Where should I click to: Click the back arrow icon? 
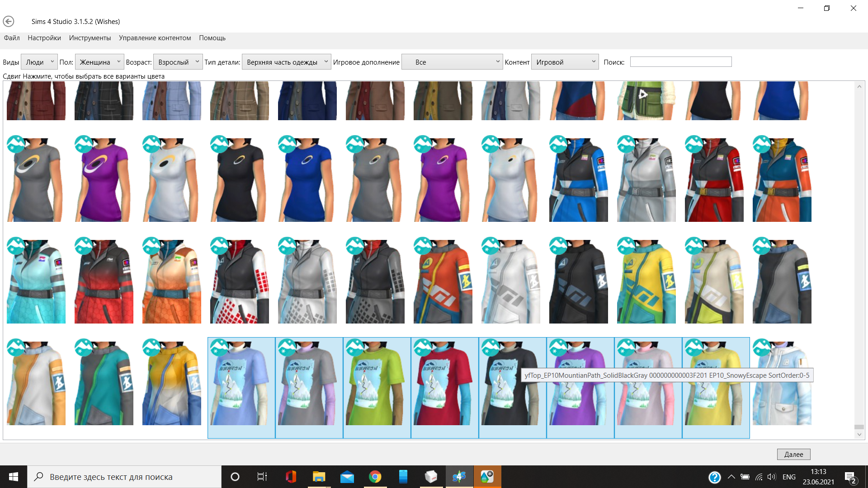tap(9, 21)
